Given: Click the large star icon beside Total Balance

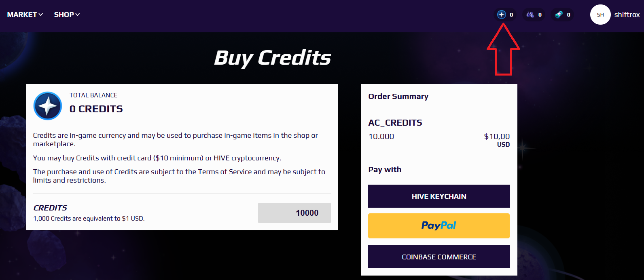Looking at the screenshot, I should point(48,106).
